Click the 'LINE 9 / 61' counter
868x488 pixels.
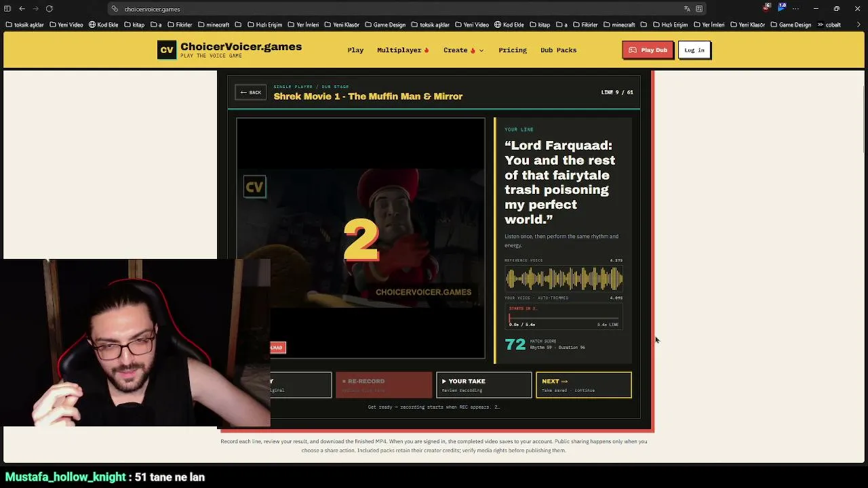[617, 92]
